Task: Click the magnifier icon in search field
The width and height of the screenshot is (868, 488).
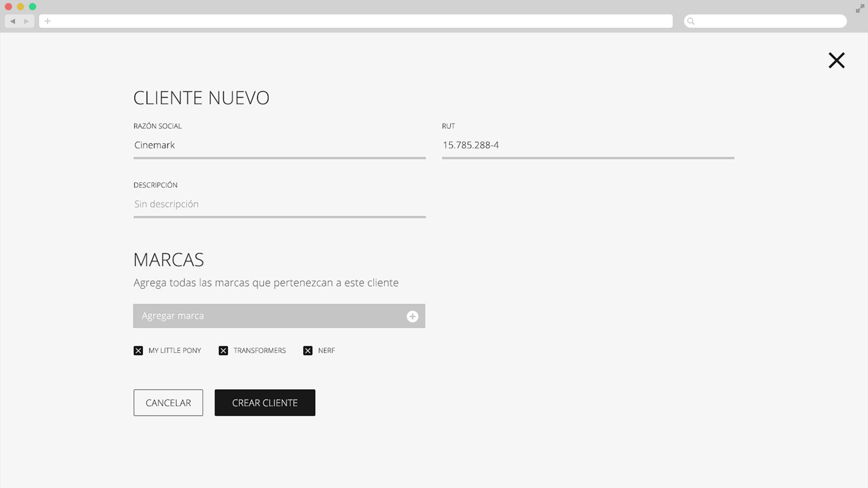Action: pos(691,21)
